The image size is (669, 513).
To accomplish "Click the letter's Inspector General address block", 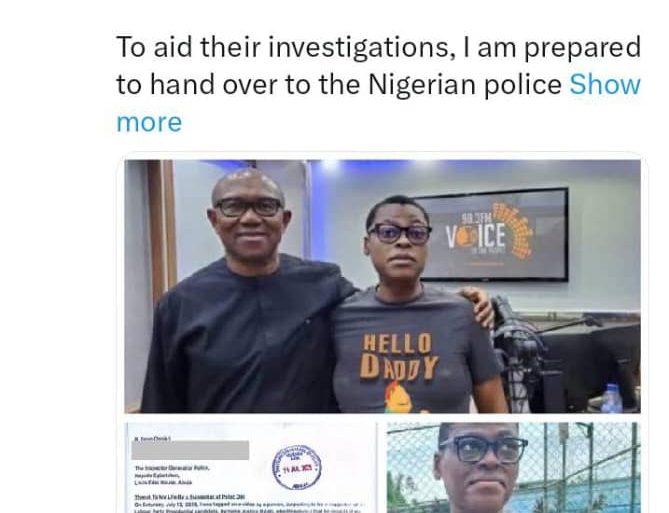I will pyautogui.click(x=172, y=475).
